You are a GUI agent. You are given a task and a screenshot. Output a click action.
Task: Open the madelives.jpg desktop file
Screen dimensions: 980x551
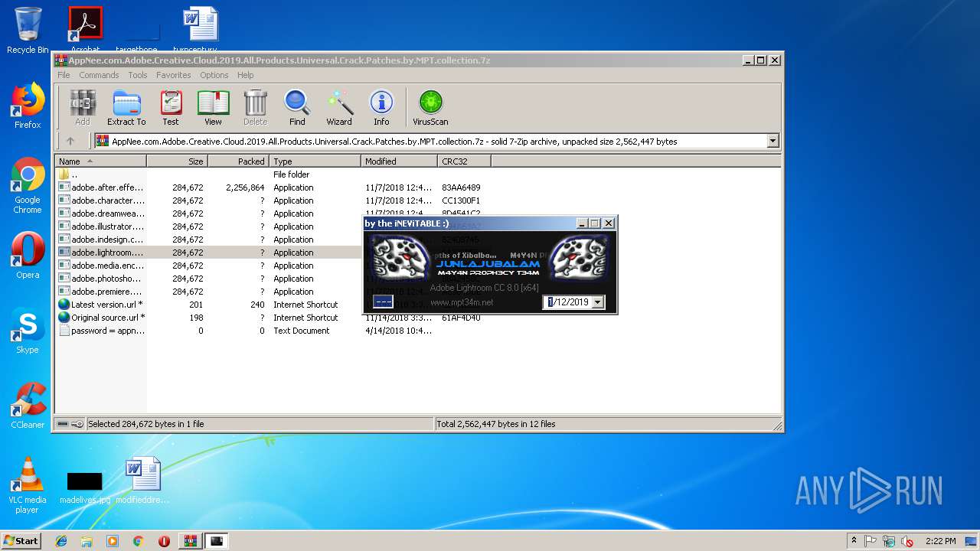(x=85, y=487)
